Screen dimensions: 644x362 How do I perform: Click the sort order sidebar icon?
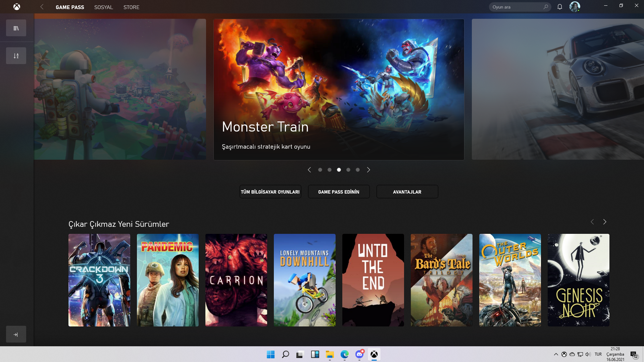16,56
